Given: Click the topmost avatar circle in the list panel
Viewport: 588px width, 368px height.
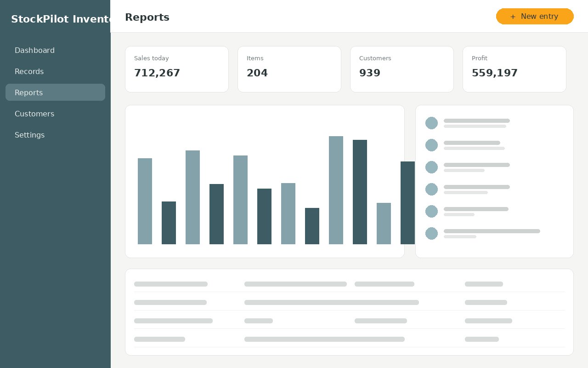Looking at the screenshot, I should point(431,123).
